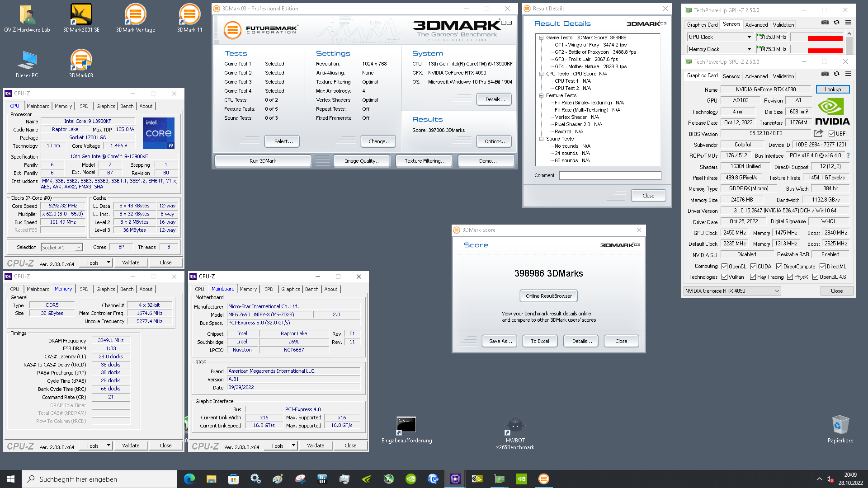Toggle the OpenCL checkbox
This screenshot has width=868, height=488.
[724, 267]
